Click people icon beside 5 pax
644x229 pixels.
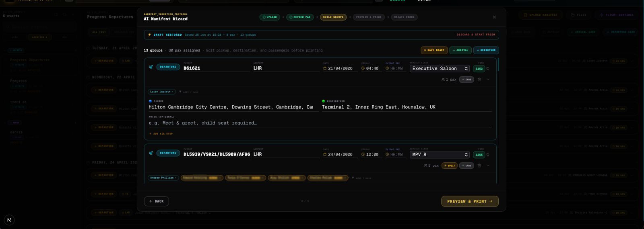425,166
